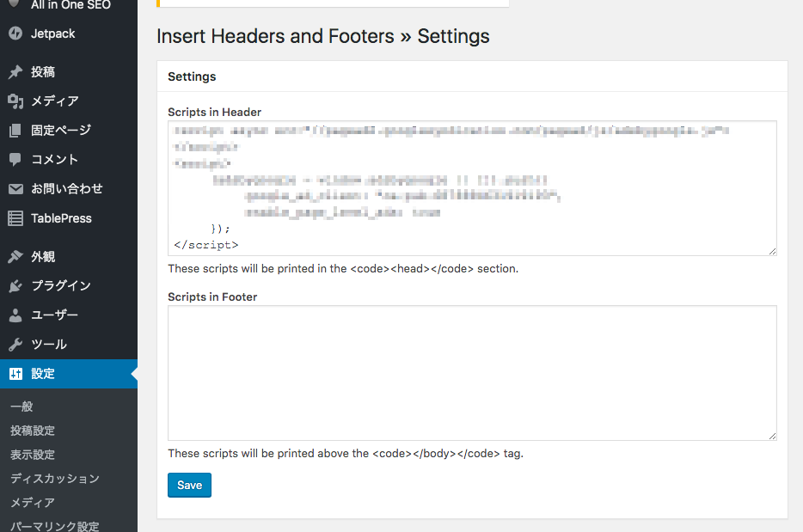803x532 pixels.
Task: Click the plug icon beside プラグイン
Action: 15,285
